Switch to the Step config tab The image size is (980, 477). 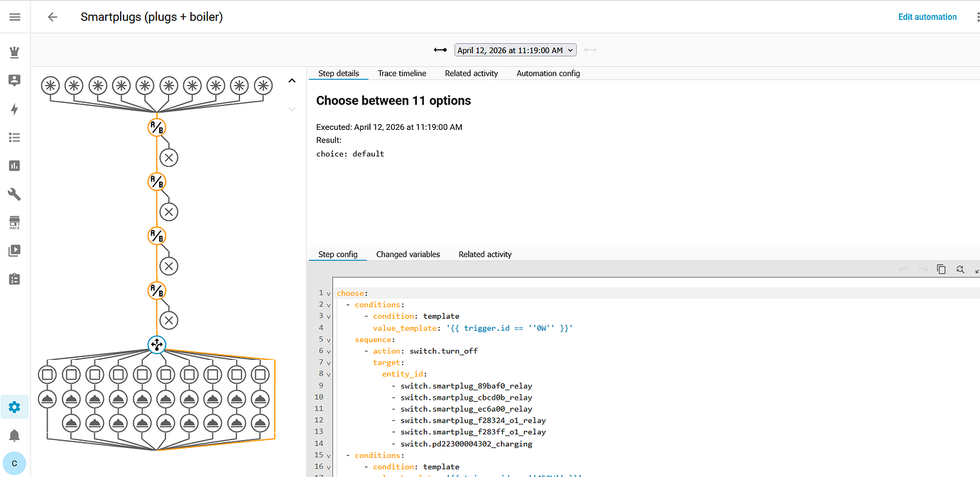338,254
